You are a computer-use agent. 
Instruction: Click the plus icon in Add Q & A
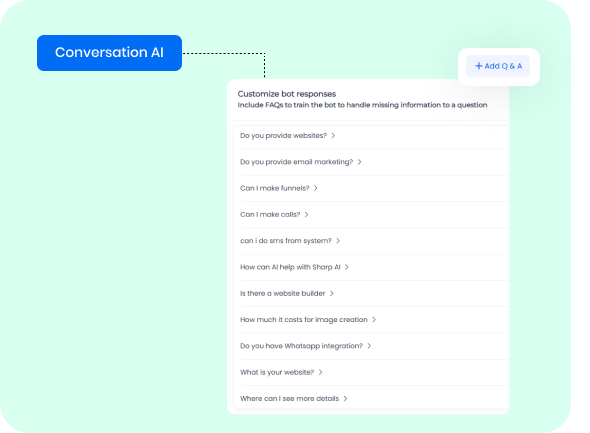[x=479, y=66]
